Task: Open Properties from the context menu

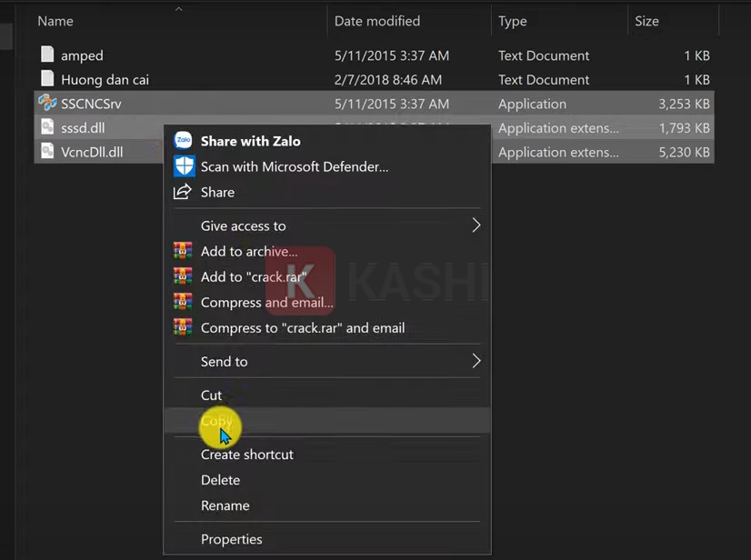Action: (x=231, y=538)
